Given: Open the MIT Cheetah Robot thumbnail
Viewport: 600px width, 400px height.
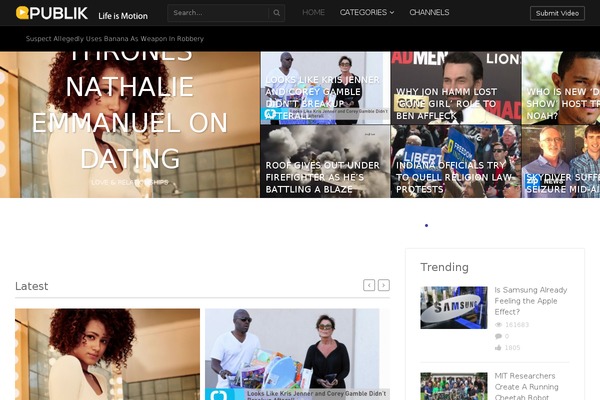Looking at the screenshot, I should click(454, 386).
